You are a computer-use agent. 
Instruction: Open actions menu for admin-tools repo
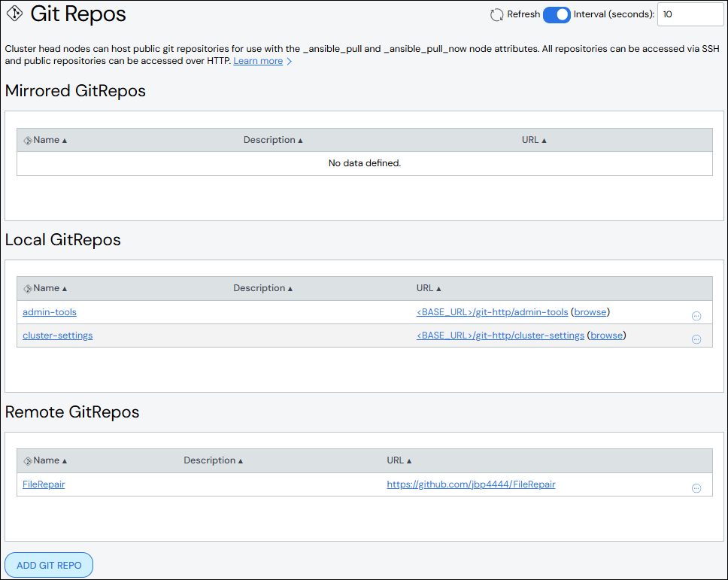tap(696, 316)
